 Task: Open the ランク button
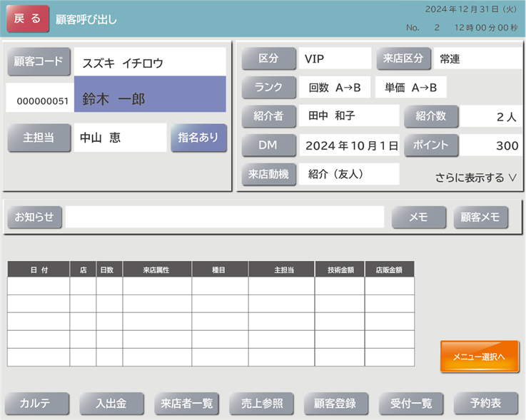(x=268, y=87)
